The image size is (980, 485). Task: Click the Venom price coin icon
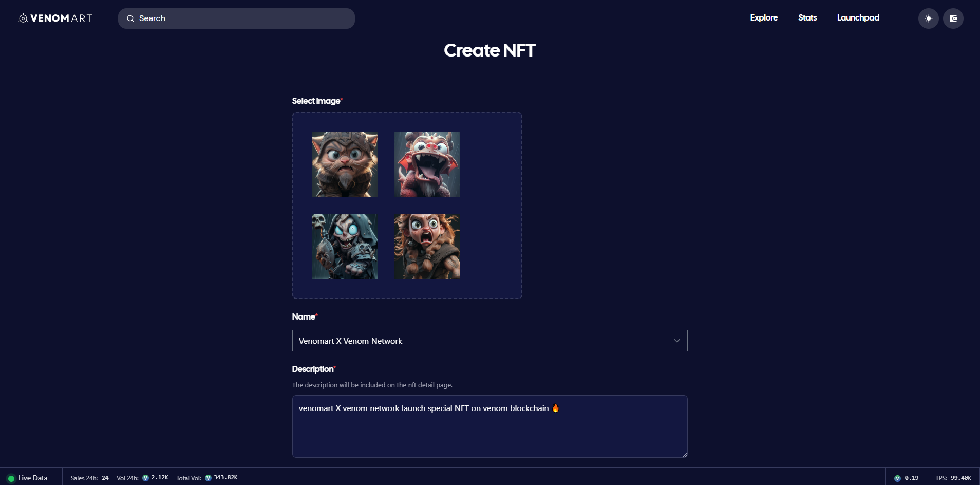click(897, 478)
